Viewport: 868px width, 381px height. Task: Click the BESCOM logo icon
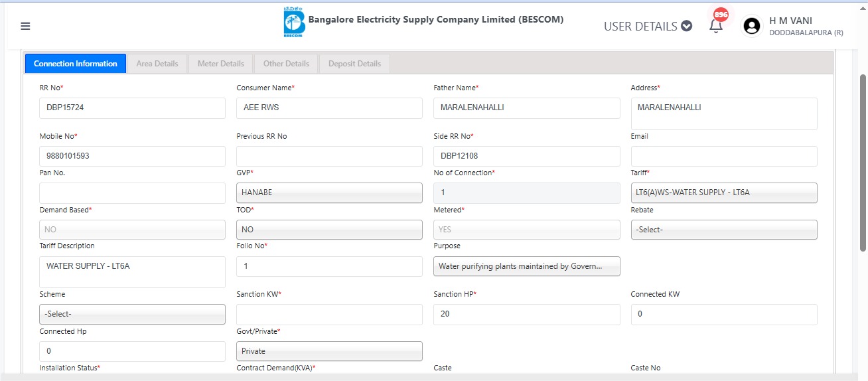tap(293, 23)
